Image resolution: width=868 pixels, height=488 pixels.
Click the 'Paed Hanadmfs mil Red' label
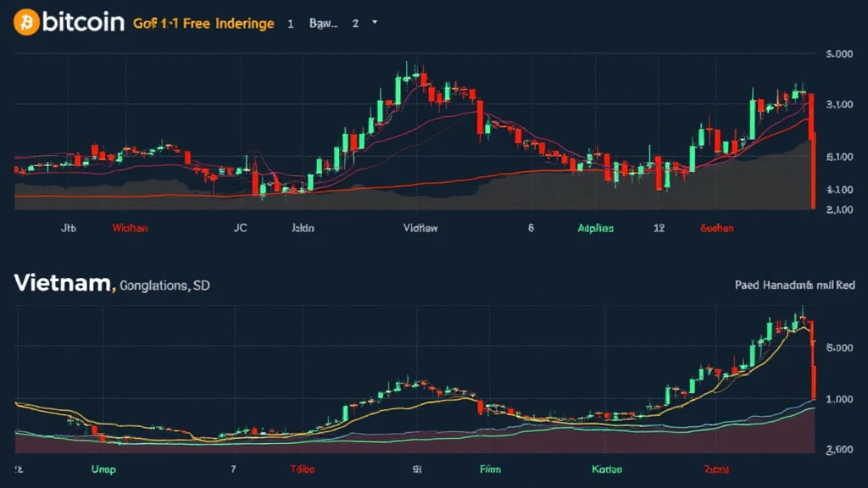pyautogui.click(x=795, y=285)
